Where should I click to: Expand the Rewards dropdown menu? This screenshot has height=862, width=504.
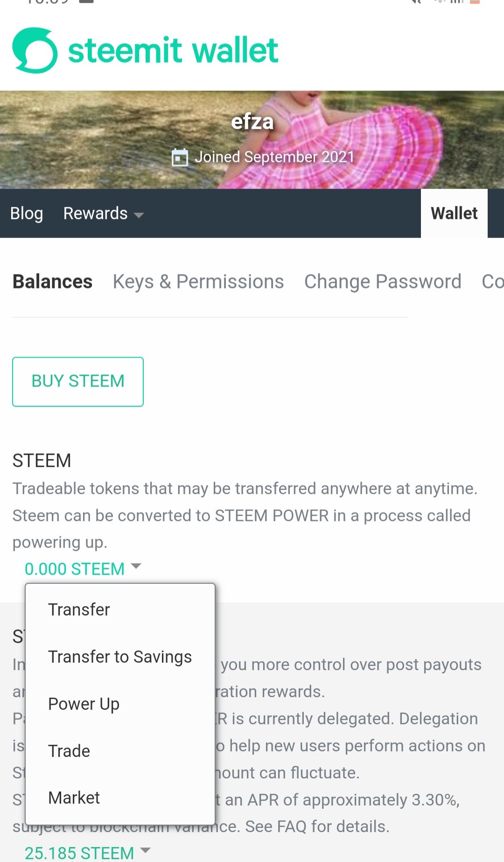[x=103, y=214]
